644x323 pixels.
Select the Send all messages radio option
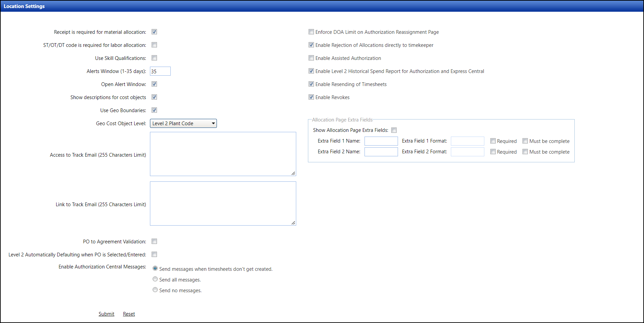tap(155, 279)
